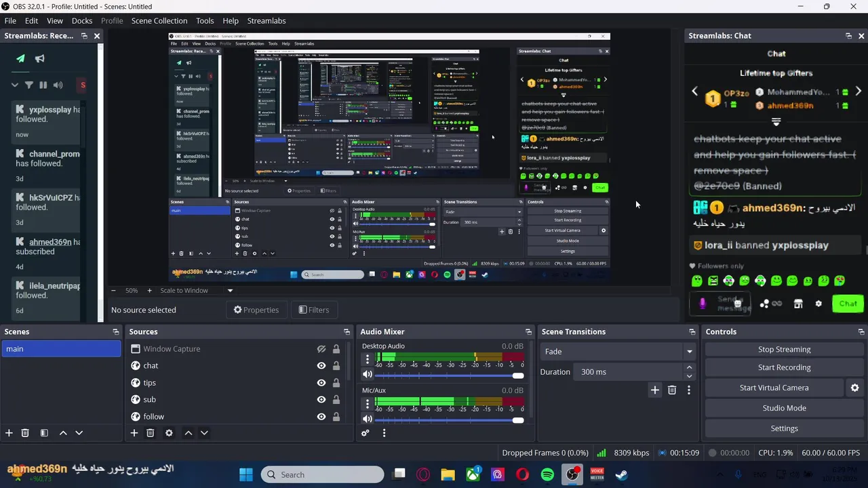Open the paper-plane tab in Streamlabs Recent Events
This screenshot has height=488, width=868.
pos(20,58)
